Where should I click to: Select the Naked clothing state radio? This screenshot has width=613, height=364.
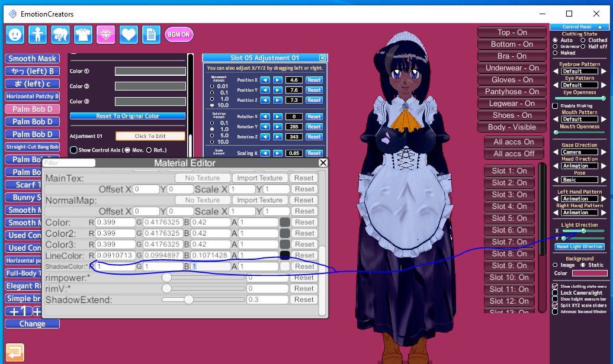[x=556, y=53]
